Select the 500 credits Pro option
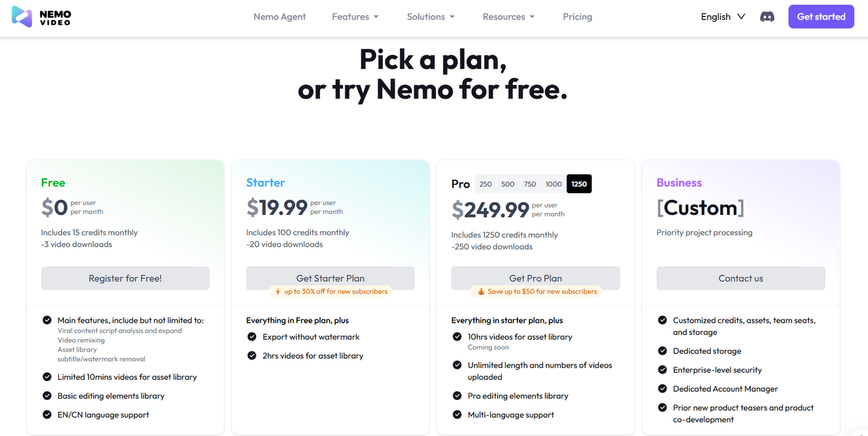 (508, 184)
